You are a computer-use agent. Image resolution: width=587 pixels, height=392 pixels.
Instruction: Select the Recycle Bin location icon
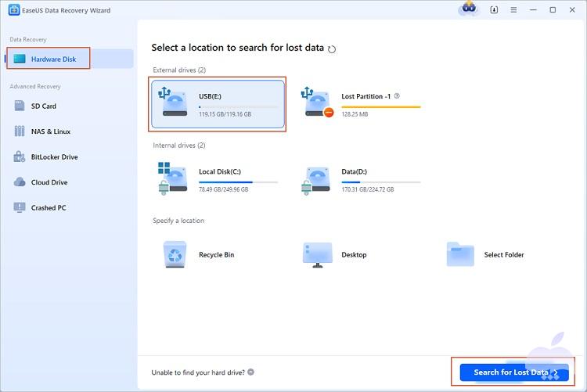pos(174,254)
